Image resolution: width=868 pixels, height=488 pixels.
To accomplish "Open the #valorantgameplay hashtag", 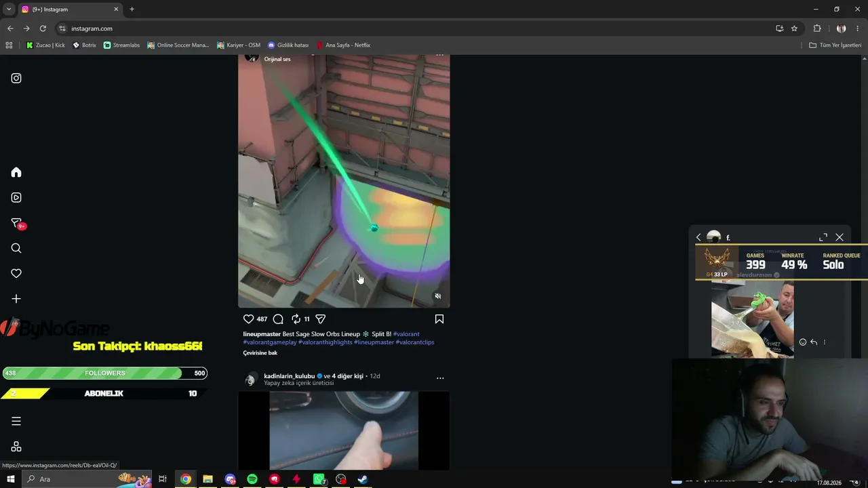I will 270,342.
